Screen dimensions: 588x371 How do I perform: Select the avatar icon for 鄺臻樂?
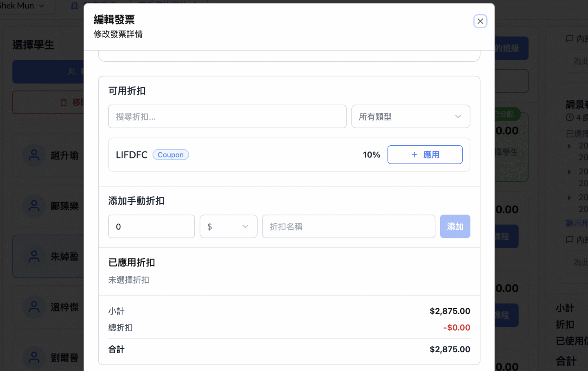point(34,206)
